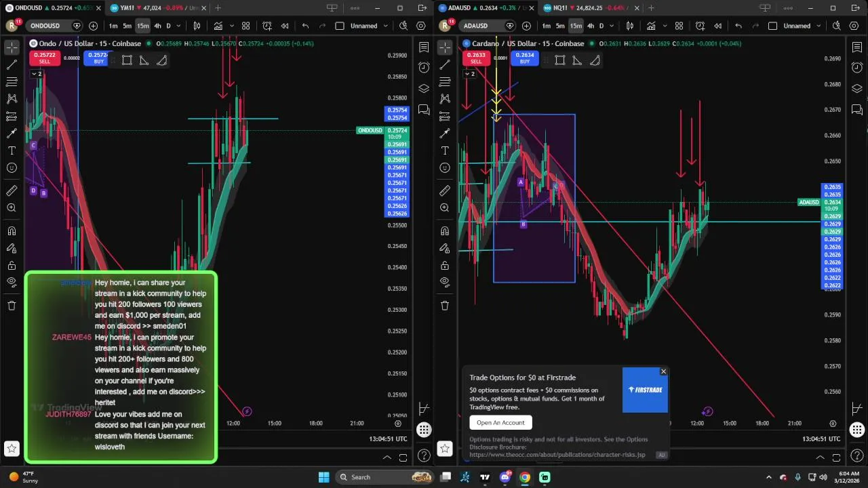Open chart settings hexagon in ONDOUSD window
Viewport: 868px width, 488px height.
[x=421, y=26]
